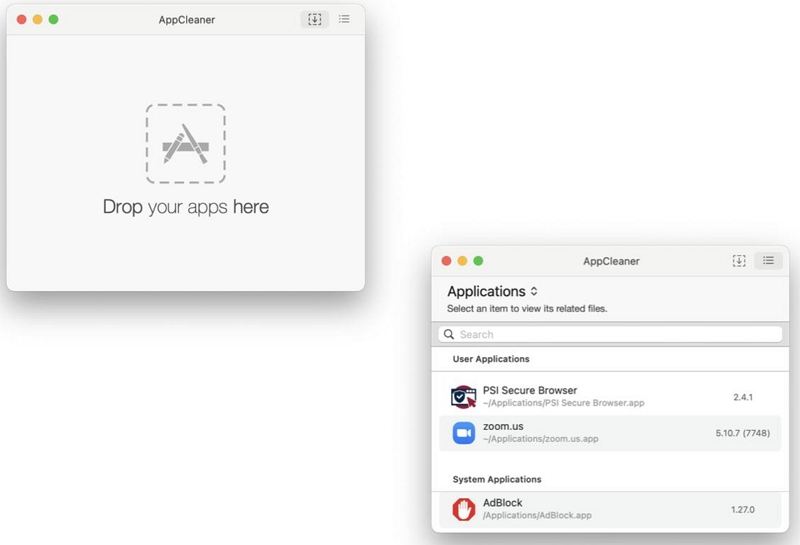Select the PSI Secure Browser row
800x545 pixels.
point(610,397)
